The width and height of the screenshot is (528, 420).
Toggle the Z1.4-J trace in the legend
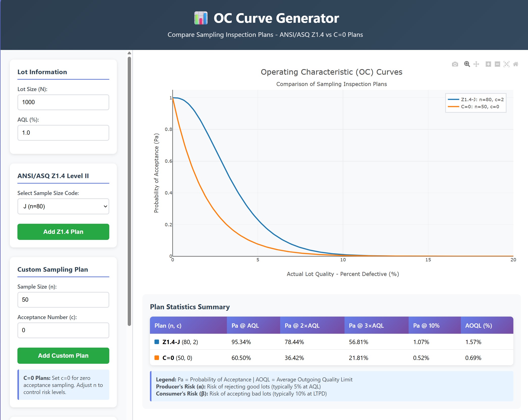coord(480,99)
